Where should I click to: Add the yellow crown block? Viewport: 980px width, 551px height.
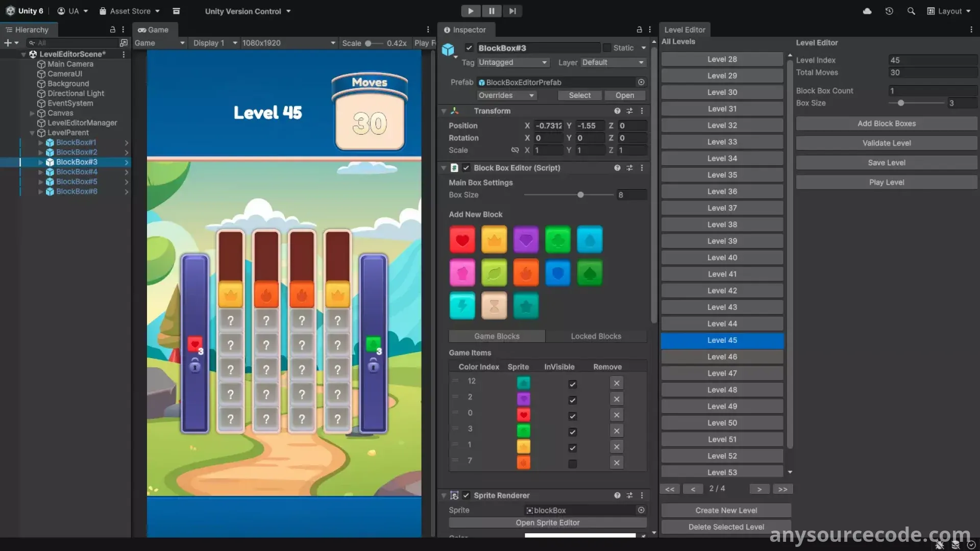(x=494, y=240)
